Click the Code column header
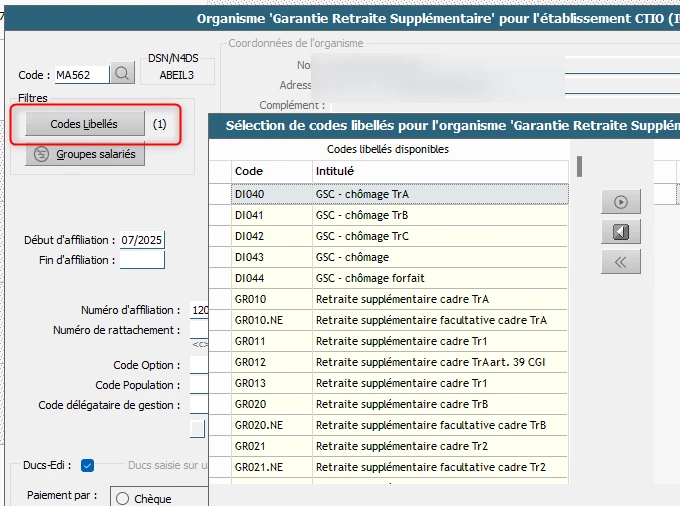 click(271, 171)
